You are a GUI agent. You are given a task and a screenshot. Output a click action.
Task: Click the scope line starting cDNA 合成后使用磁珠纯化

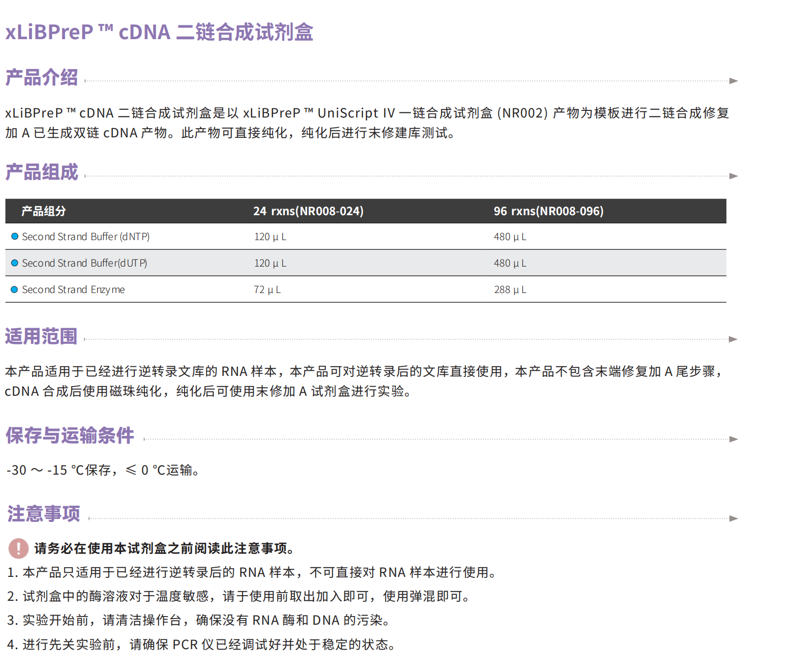click(x=209, y=391)
